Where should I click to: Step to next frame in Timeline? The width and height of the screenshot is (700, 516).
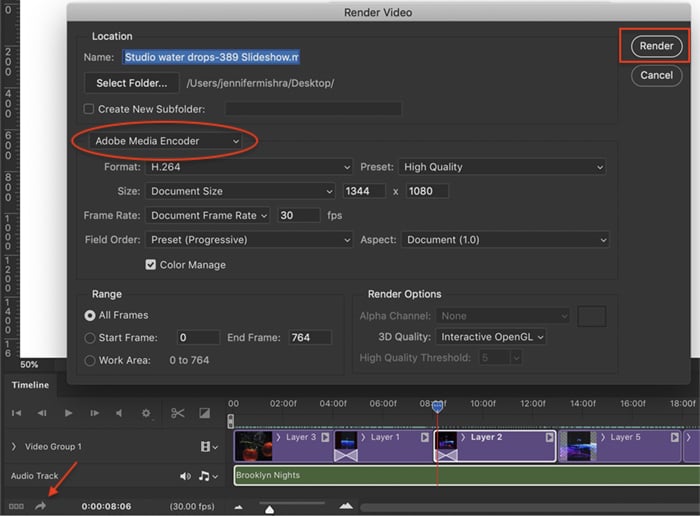click(95, 413)
